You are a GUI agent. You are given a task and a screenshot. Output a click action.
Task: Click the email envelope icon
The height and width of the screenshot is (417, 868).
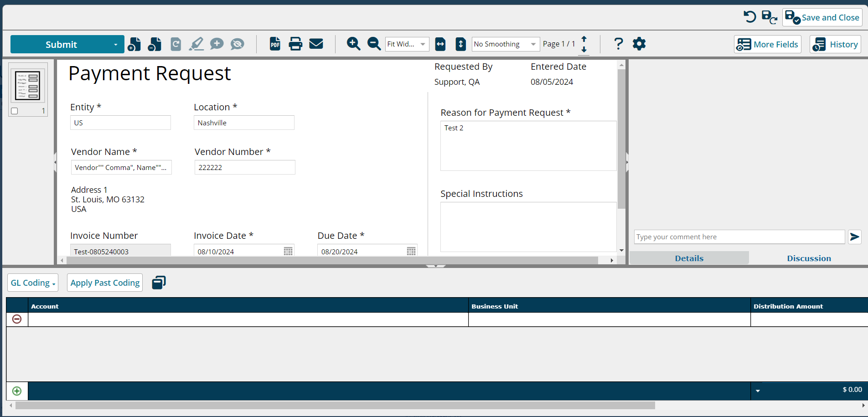click(316, 44)
